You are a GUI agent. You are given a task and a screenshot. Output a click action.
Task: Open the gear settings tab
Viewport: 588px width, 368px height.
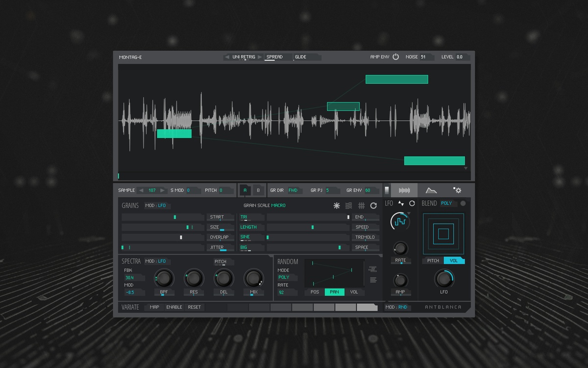(x=457, y=190)
